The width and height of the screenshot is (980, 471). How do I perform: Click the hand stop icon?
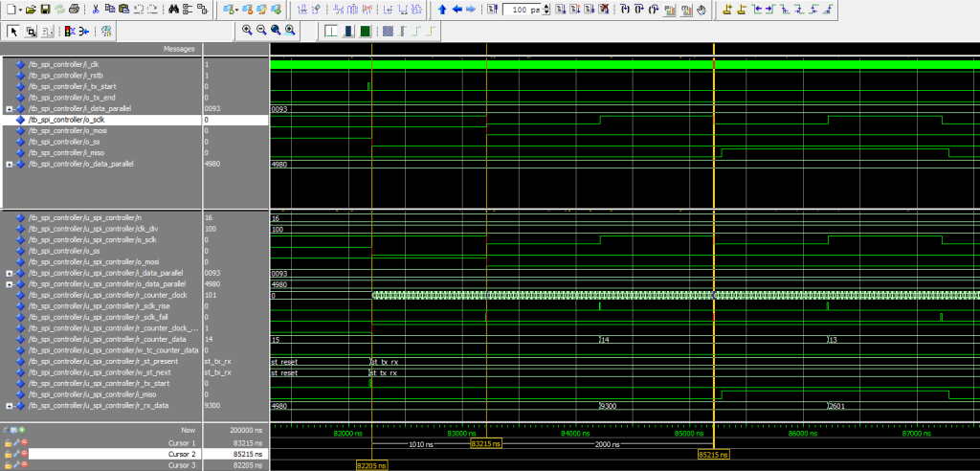coord(702,10)
